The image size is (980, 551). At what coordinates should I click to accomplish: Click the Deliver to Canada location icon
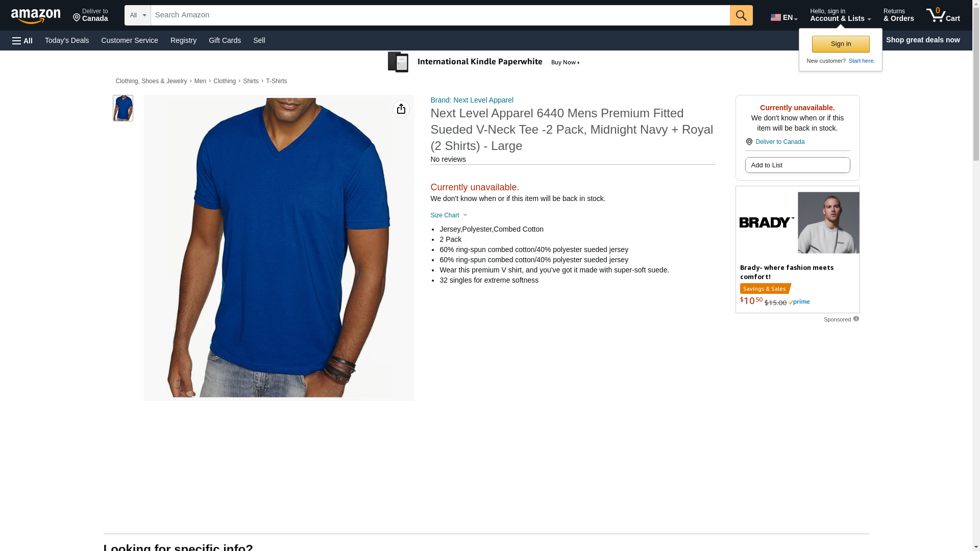click(749, 142)
